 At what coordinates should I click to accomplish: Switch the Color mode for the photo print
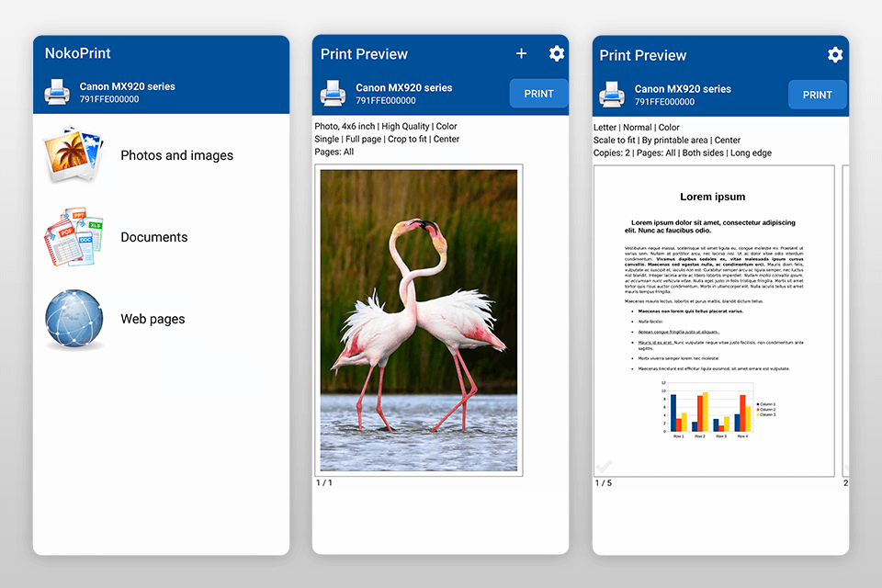(445, 126)
